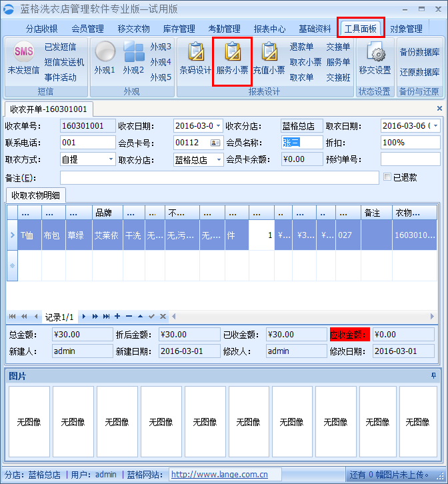Go to last record in navigator
Image resolution: width=448 pixels, height=484 pixels.
[106, 317]
